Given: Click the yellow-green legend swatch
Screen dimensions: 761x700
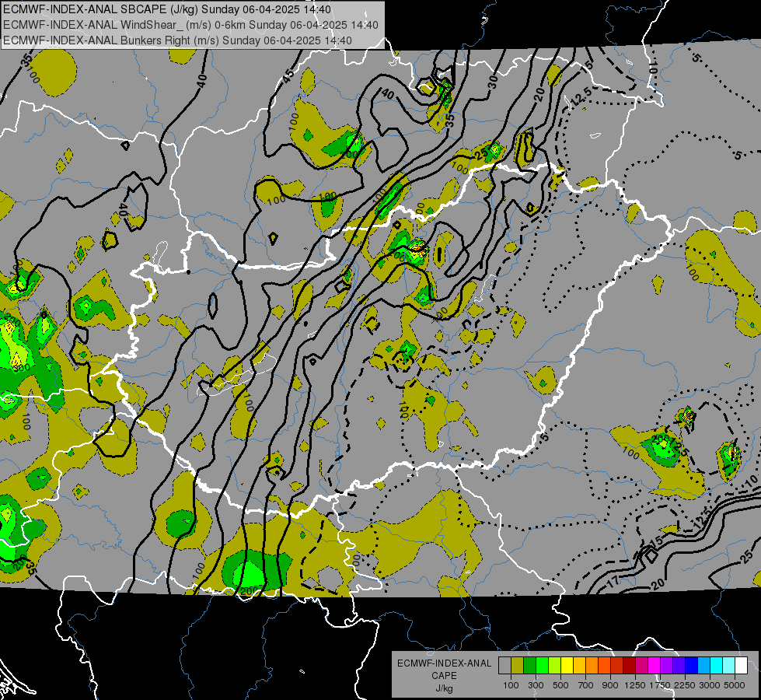Looking at the screenshot, I should coord(555,666).
